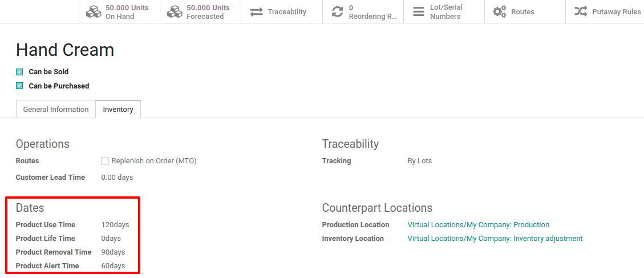
Task: Click the Lot/Serial Numbers list icon
Action: tap(419, 12)
